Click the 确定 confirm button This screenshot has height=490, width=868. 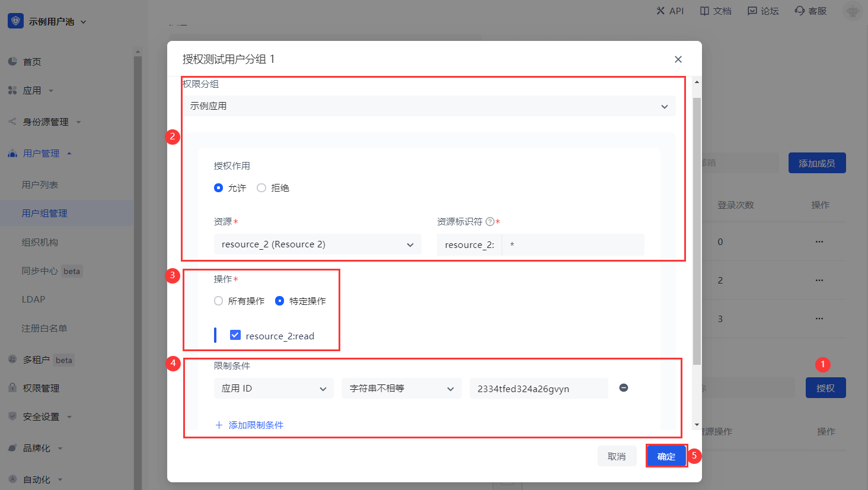click(666, 456)
